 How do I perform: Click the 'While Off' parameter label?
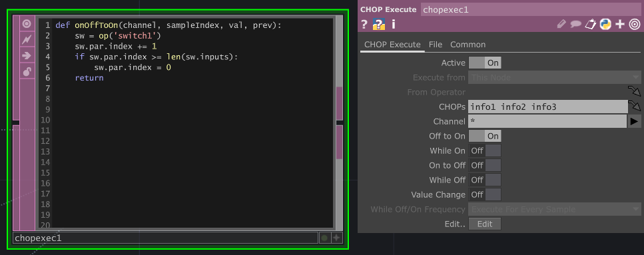click(x=448, y=180)
